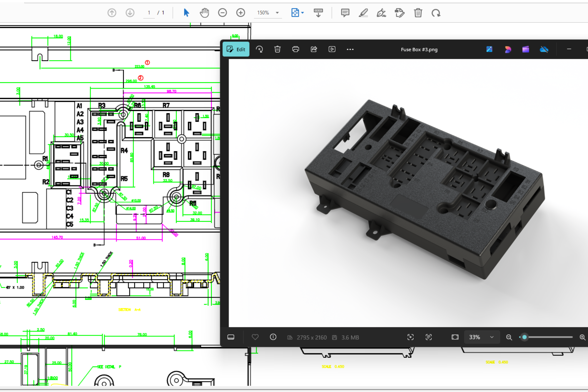This screenshot has height=392, width=588.
Task: Show image file info panel
Action: point(273,337)
